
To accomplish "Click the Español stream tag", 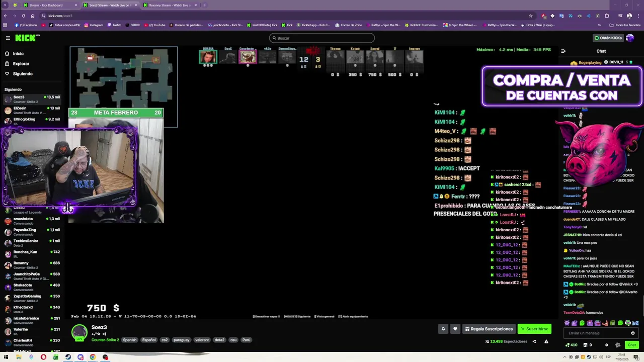I will (x=149, y=340).
